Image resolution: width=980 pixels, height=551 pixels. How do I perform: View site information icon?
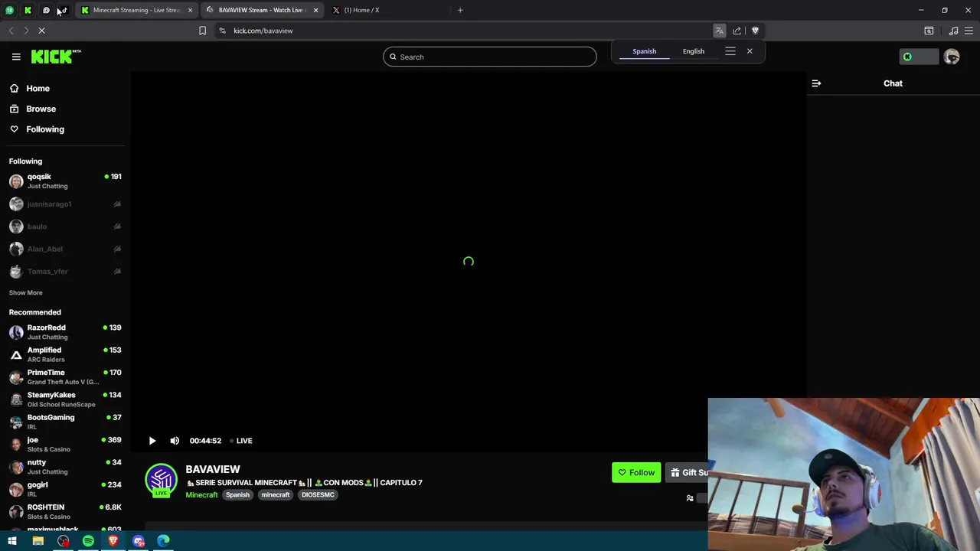(x=222, y=31)
